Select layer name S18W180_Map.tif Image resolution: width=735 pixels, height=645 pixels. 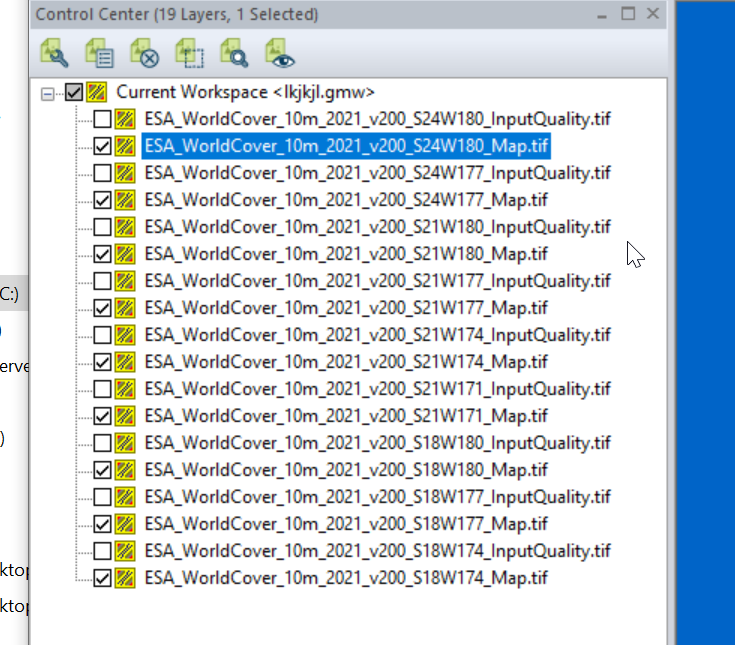(346, 469)
